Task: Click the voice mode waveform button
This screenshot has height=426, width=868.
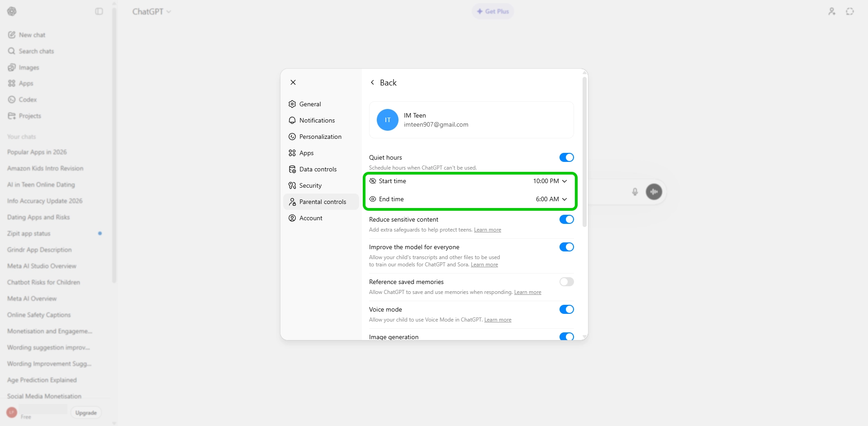Action: pyautogui.click(x=654, y=192)
